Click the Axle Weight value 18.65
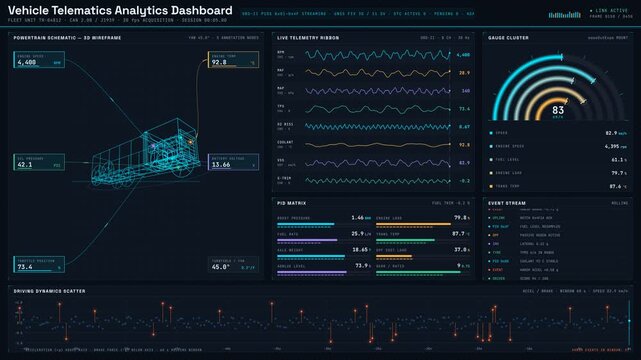Image resolution: width=641 pixels, height=360 pixels. tap(360, 250)
